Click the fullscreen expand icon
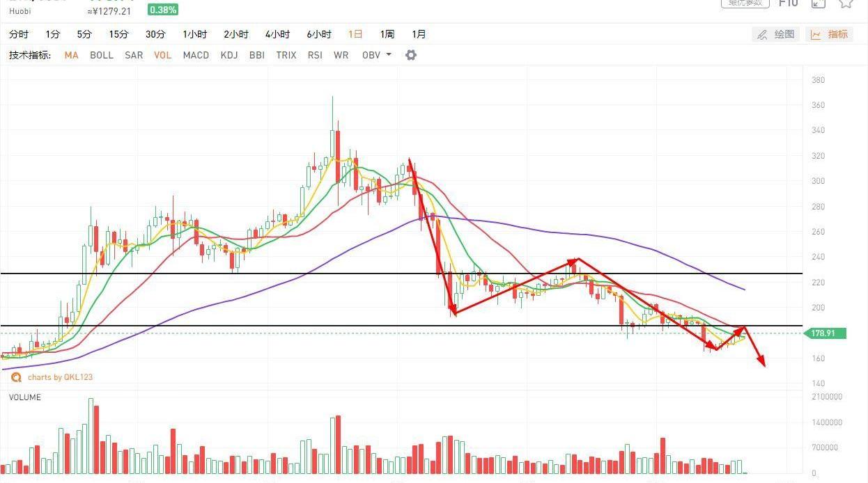 point(818,3)
